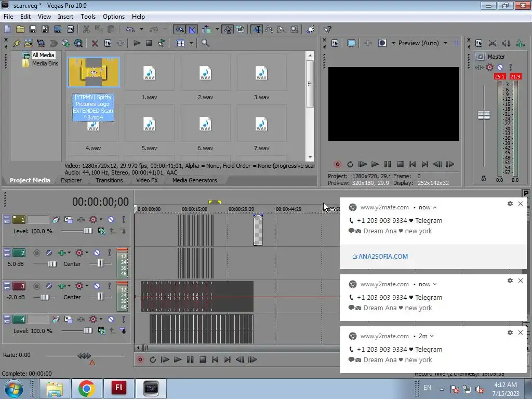This screenshot has width=532, height=399.
Task: Mute video track 1
Action: point(111,220)
